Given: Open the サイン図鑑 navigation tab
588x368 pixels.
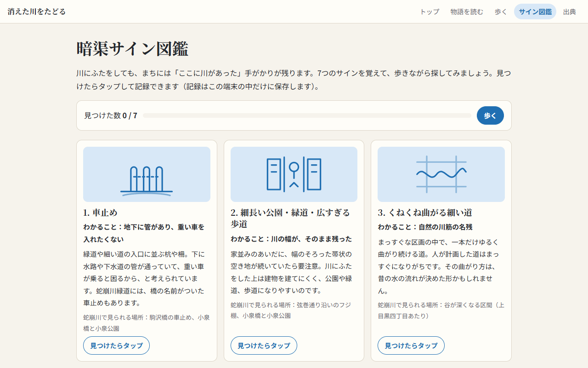Looking at the screenshot, I should click(x=535, y=11).
